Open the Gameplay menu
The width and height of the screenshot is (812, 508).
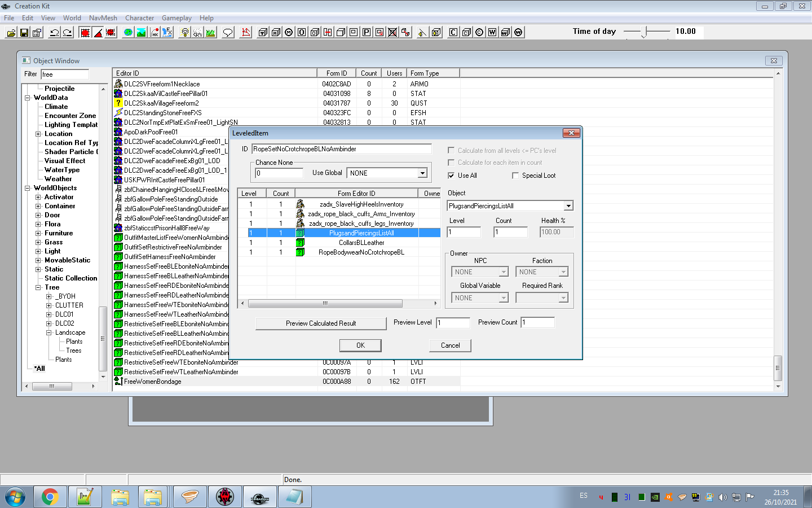[x=176, y=18]
